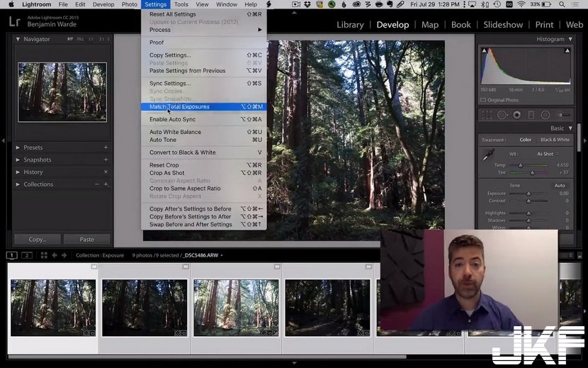Toggle the Original Photo checkbox
588x368 pixels.
click(x=483, y=100)
